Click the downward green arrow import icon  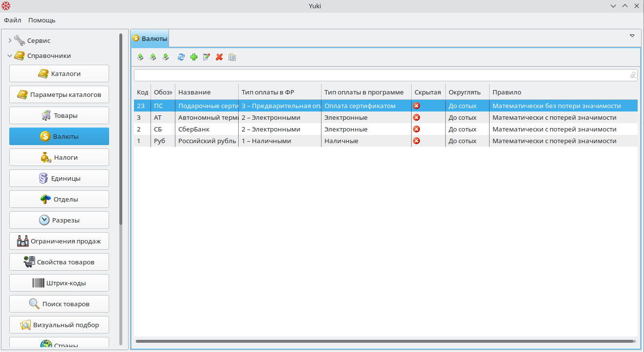coord(166,57)
